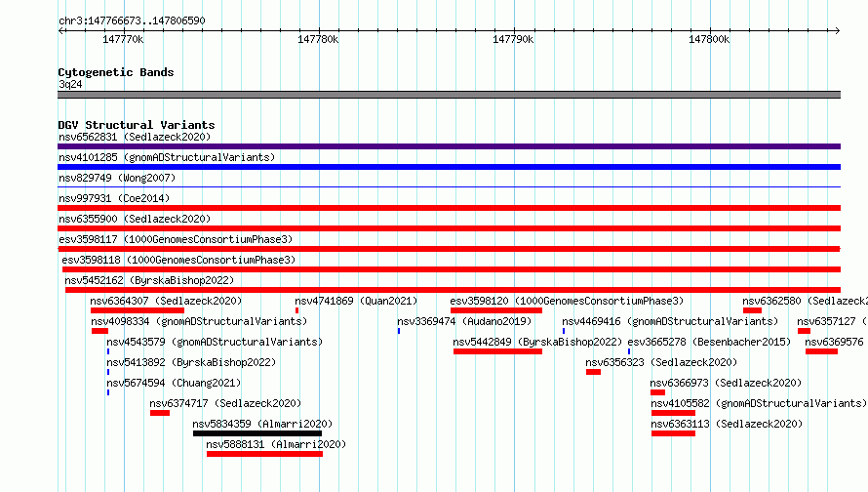This screenshot has width=868, height=492.
Task: Click the nsv5413892 (ByrskaBishop2022) label
Action: click(x=191, y=362)
